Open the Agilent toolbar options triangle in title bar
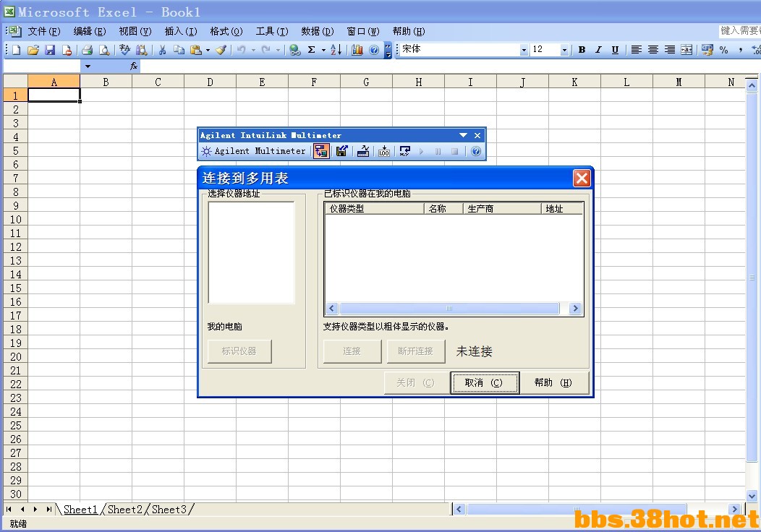Screen dimensions: 761x532 pyautogui.click(x=463, y=135)
